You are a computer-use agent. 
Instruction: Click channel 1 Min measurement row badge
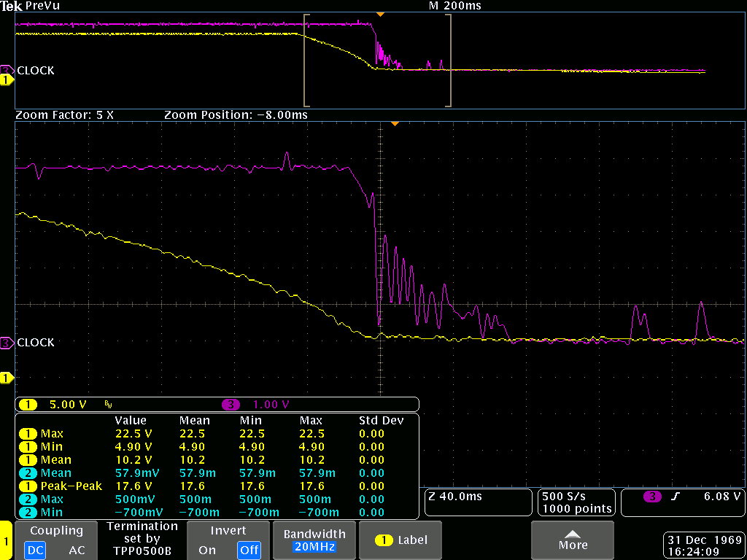click(28, 447)
